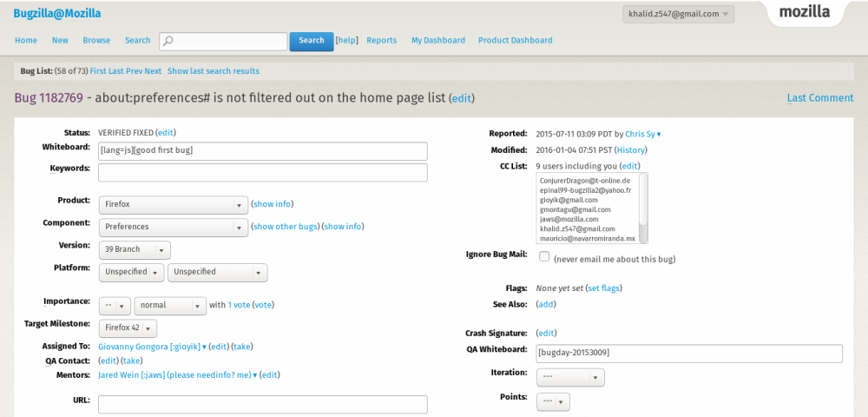Click Show last search results
This screenshot has height=417, width=868.
click(x=214, y=71)
